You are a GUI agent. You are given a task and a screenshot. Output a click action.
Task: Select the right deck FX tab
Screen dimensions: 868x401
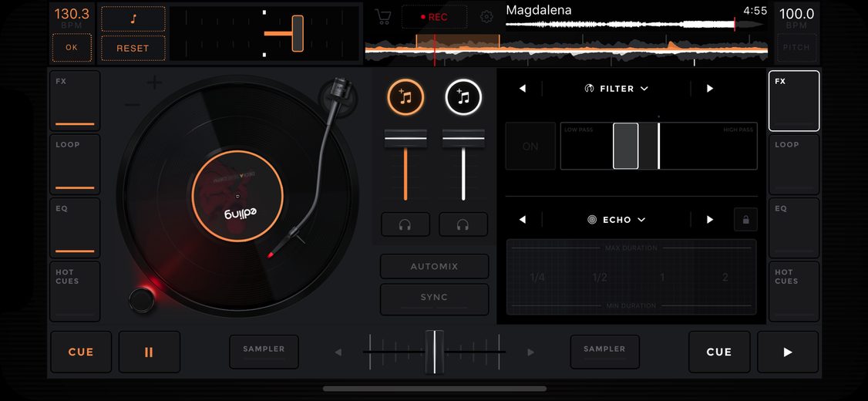pyautogui.click(x=794, y=101)
